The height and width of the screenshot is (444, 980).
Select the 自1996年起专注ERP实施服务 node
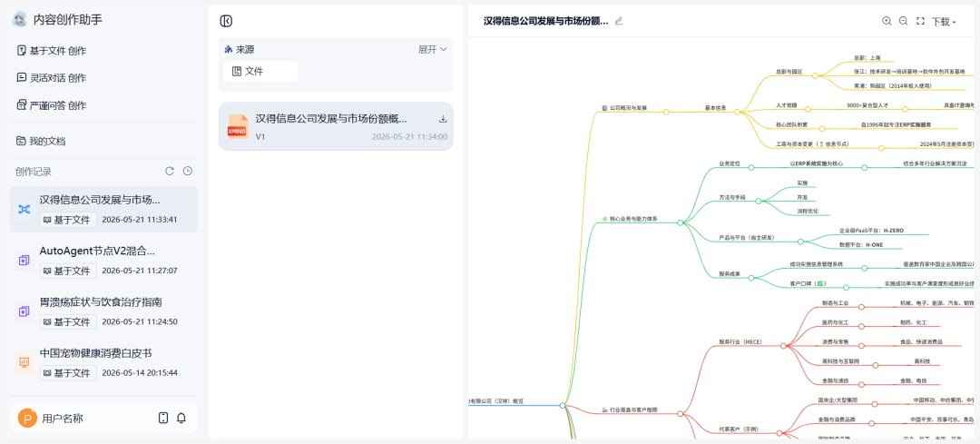point(897,125)
